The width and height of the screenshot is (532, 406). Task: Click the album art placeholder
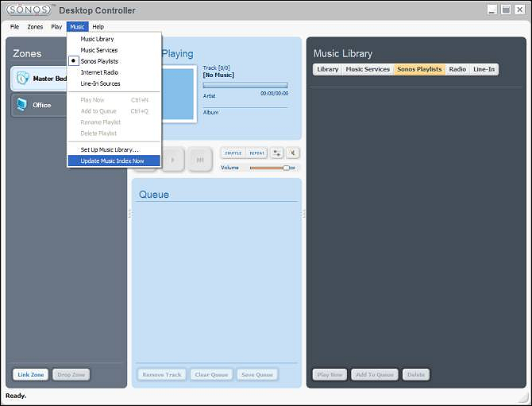[178, 94]
